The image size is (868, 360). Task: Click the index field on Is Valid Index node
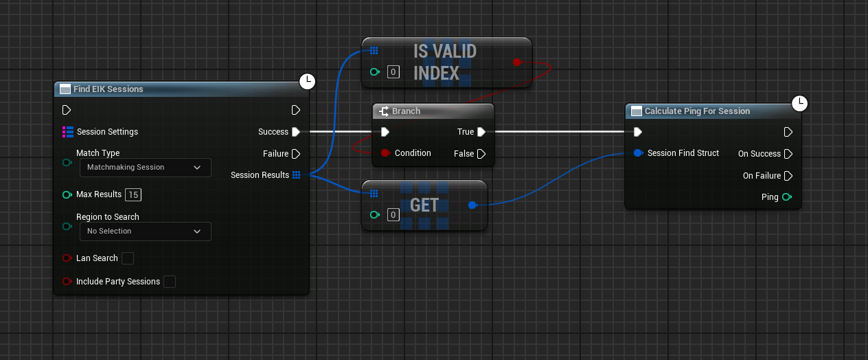[393, 71]
